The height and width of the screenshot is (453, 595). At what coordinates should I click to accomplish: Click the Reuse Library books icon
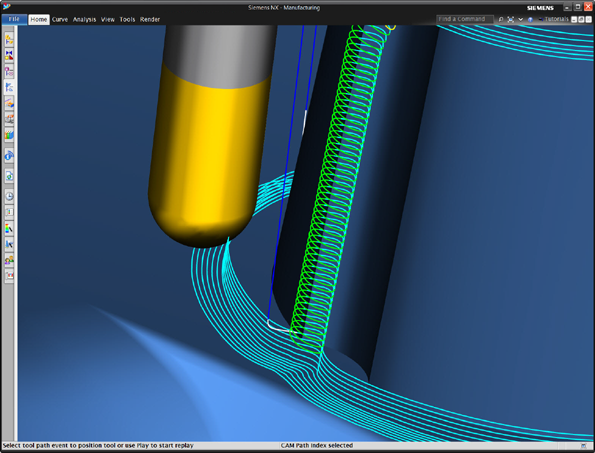9,135
